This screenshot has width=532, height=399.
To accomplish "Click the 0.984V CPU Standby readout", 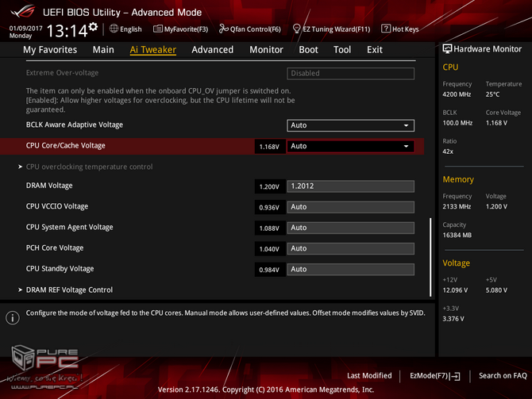I will pos(269,270).
